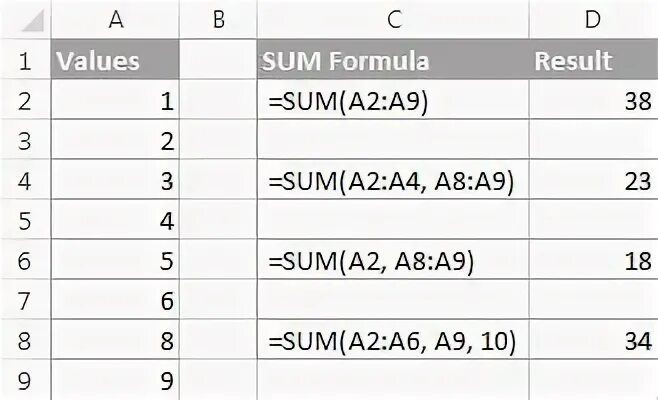Screen dimensions: 658x400
Task: Select cell with =SUM(A2, A8:A9)
Action: [x=393, y=259]
